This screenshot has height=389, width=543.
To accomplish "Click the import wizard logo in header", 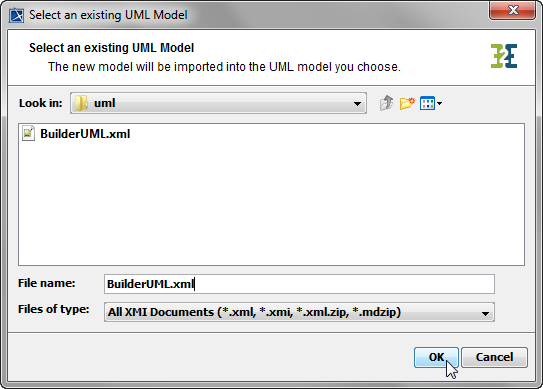I will 504,56.
